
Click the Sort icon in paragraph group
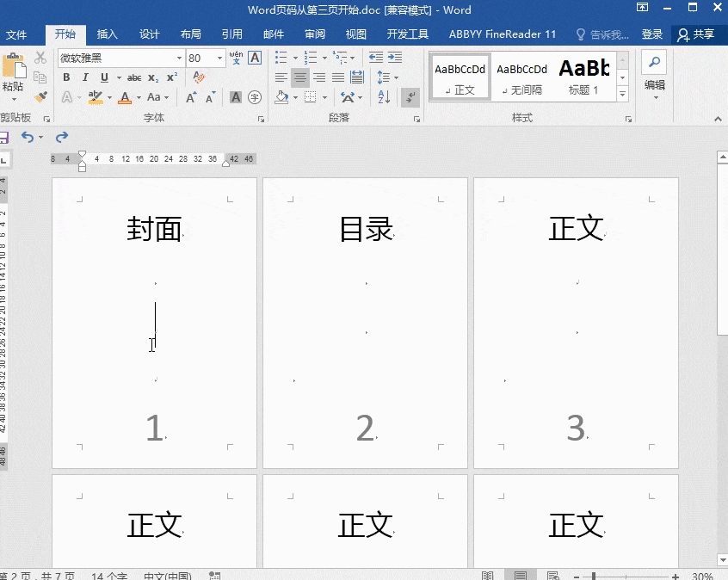[x=383, y=96]
